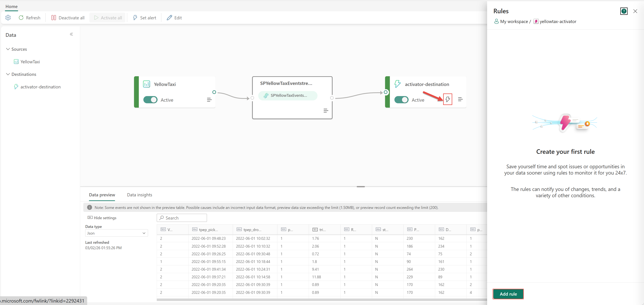The image size is (644, 305).
Task: Click Deactivate all in the toolbar
Action: (68, 18)
